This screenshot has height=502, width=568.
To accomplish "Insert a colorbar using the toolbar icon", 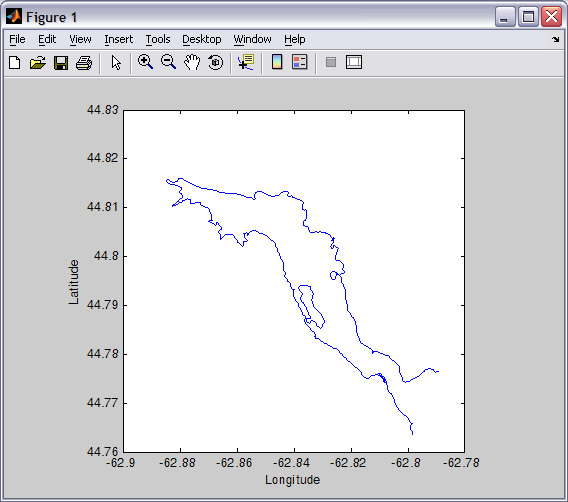I will point(277,62).
